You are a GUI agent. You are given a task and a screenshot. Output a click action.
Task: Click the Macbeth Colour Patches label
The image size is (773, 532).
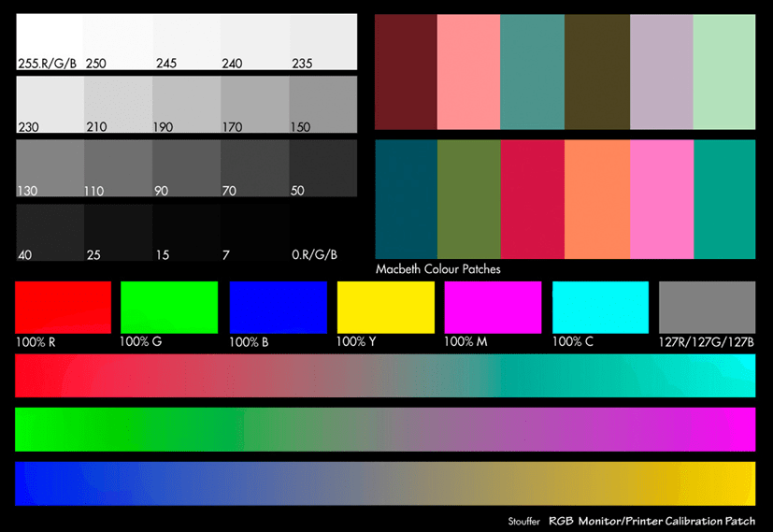[x=437, y=269]
